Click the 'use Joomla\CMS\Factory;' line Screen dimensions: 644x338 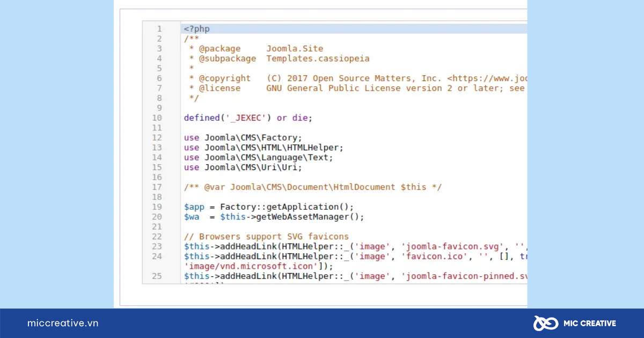tap(243, 137)
